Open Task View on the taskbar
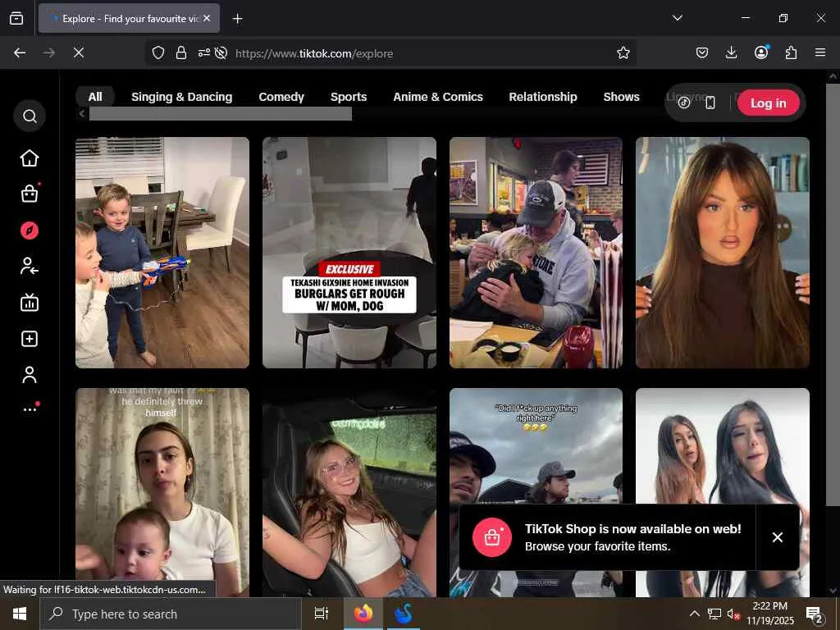The image size is (840, 630). 322,614
